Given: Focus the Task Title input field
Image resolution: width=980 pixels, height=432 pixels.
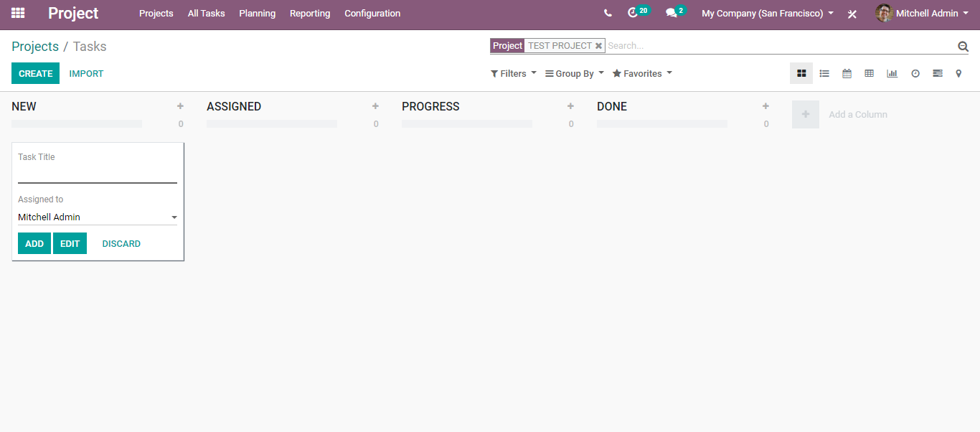Looking at the screenshot, I should coord(98,174).
